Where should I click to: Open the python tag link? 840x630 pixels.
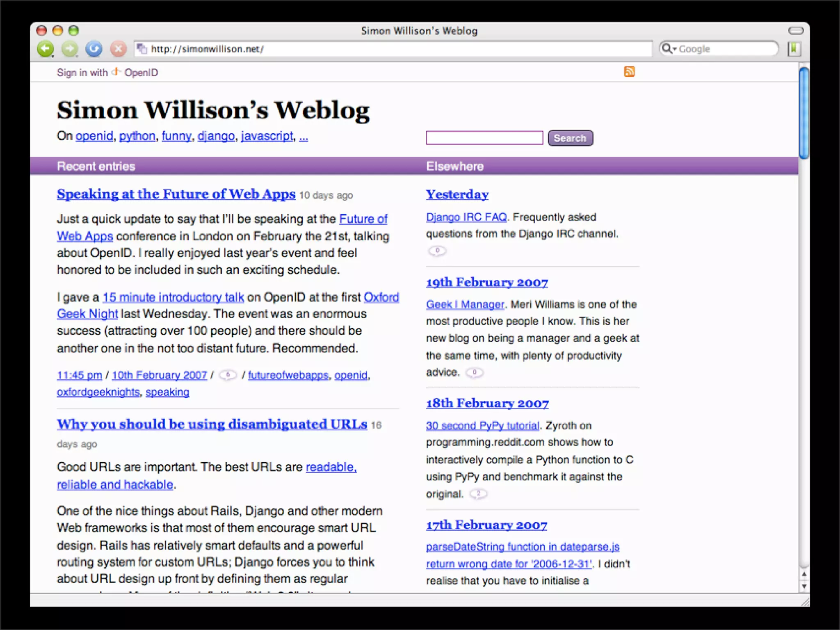pyautogui.click(x=137, y=136)
